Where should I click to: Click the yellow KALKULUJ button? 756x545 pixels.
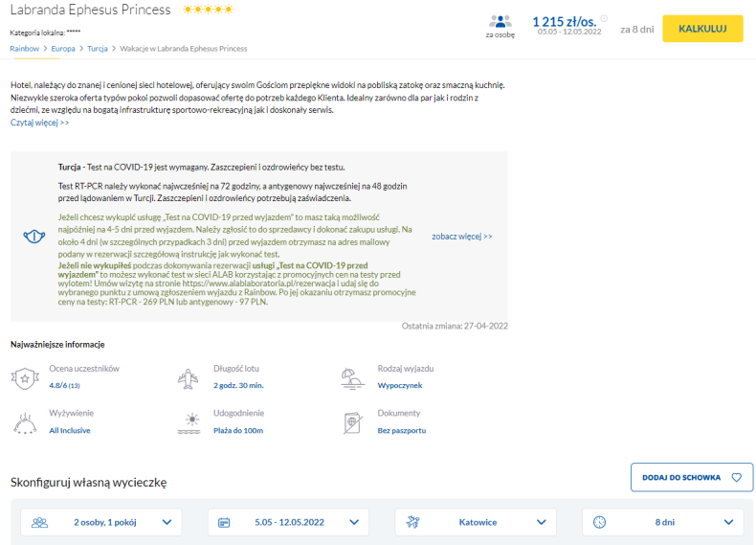click(702, 29)
